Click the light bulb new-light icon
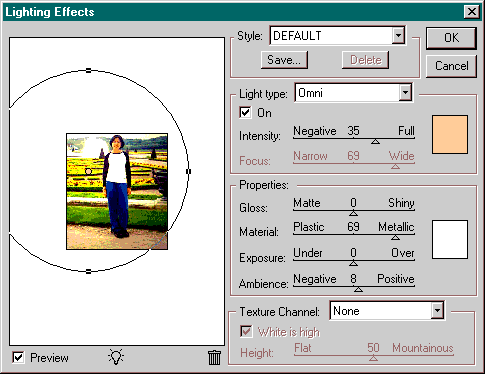The height and width of the screenshot is (374, 485). coord(116,357)
